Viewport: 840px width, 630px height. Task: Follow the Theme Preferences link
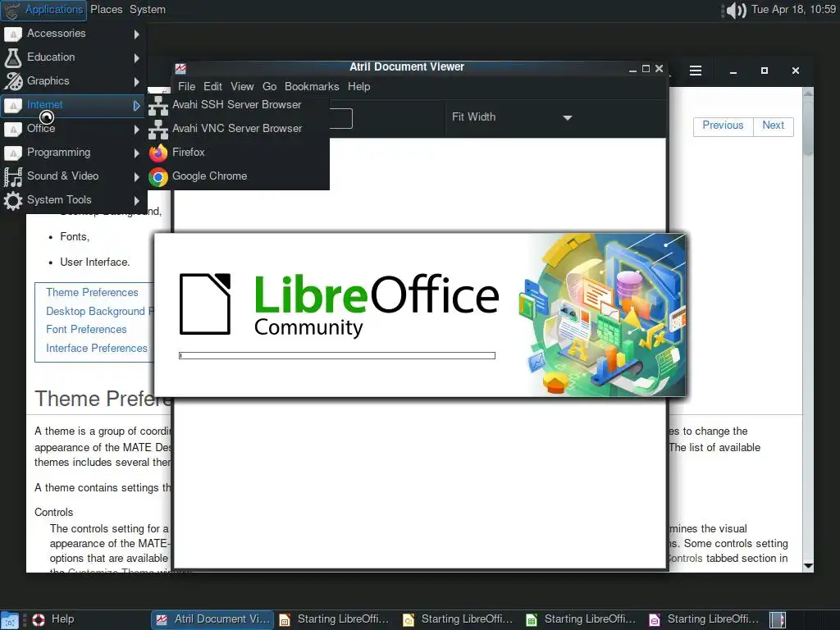point(92,293)
